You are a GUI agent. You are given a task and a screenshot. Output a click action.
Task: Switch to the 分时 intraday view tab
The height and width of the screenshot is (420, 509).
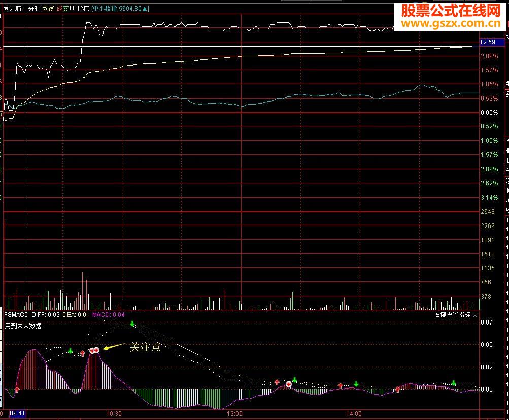point(34,9)
